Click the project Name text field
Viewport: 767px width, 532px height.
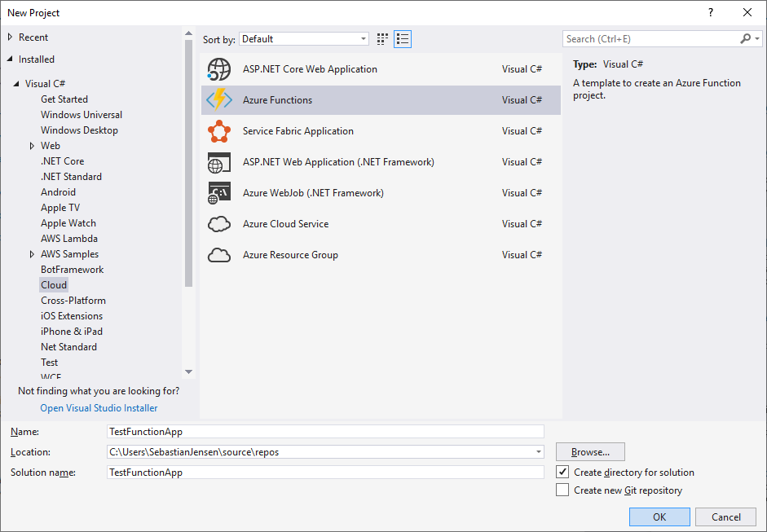coord(324,432)
